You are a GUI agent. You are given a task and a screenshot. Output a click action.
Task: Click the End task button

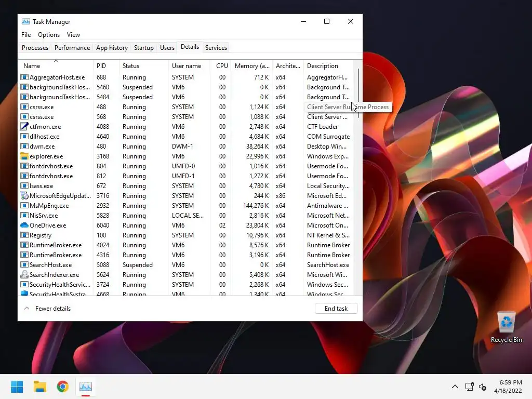336,309
